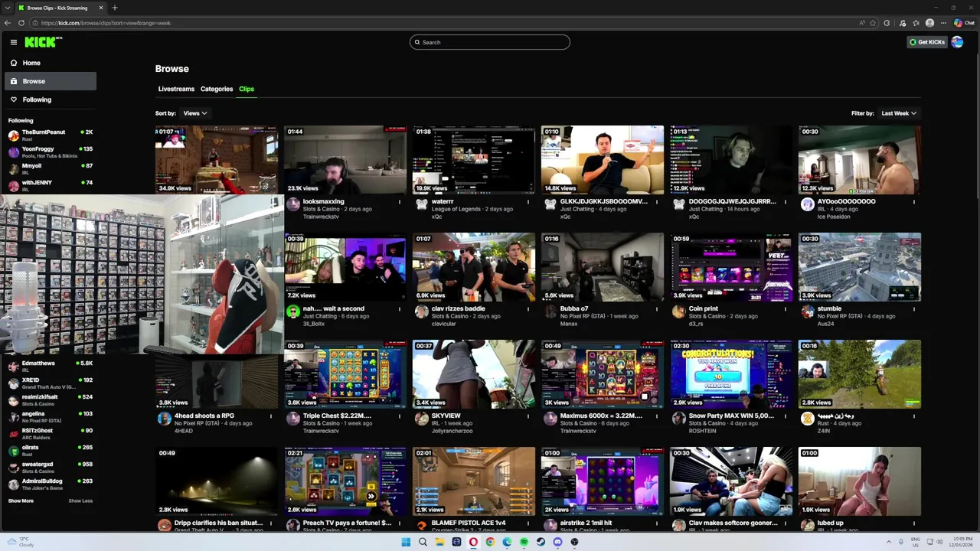
Task: Open the user profile avatar menu
Action: point(957,42)
